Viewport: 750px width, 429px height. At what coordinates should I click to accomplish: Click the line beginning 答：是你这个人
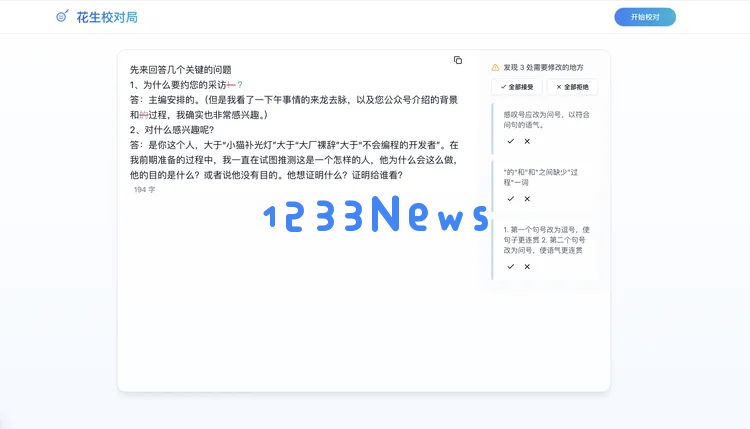(294, 145)
